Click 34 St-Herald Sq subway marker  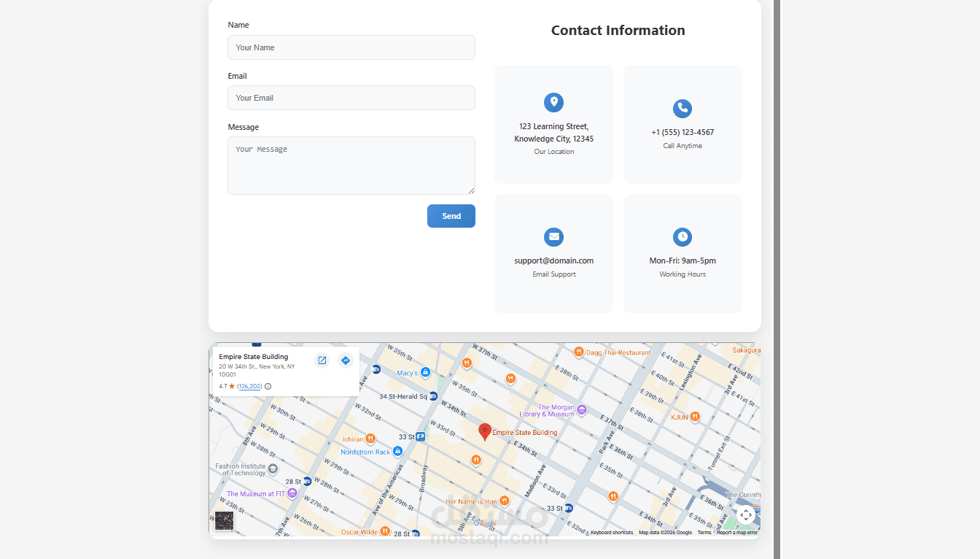(433, 396)
